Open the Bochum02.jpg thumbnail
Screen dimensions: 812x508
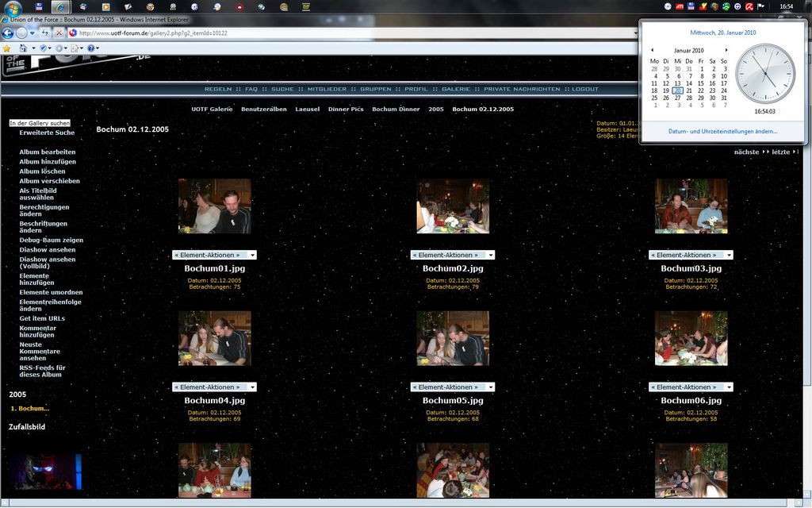(453, 206)
